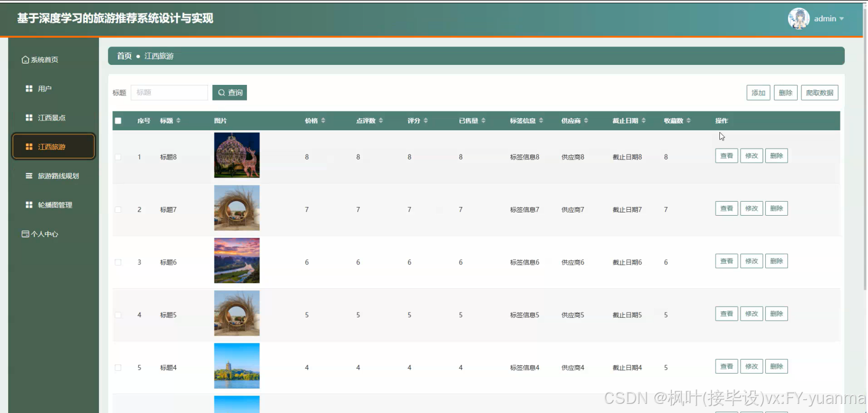
Task: Click 删除 for row 标题4
Action: (x=776, y=367)
